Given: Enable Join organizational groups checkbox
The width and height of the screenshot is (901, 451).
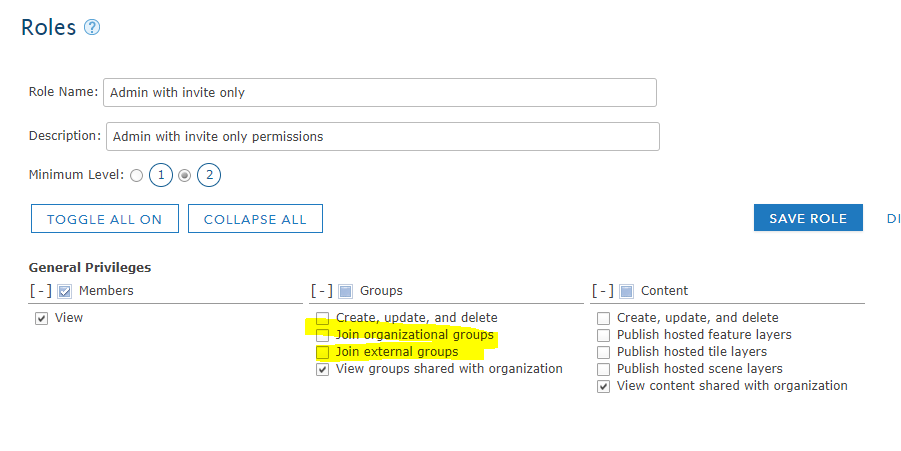Looking at the screenshot, I should tap(322, 336).
